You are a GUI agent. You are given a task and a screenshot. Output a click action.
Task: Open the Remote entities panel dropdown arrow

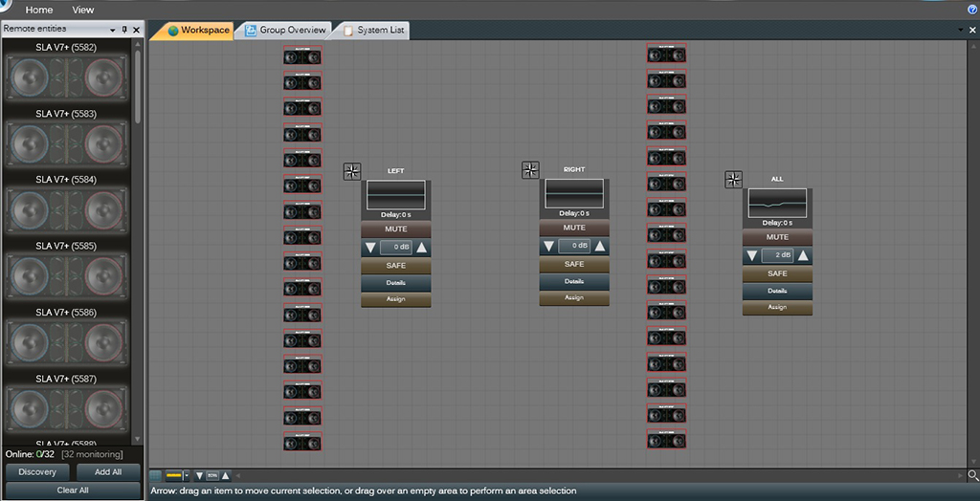[113, 31]
